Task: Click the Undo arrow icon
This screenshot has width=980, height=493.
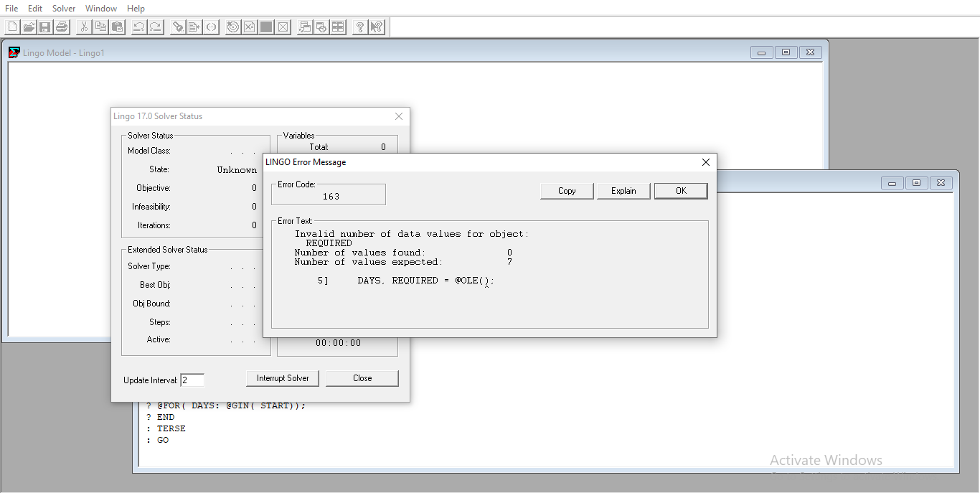Action: [x=138, y=27]
